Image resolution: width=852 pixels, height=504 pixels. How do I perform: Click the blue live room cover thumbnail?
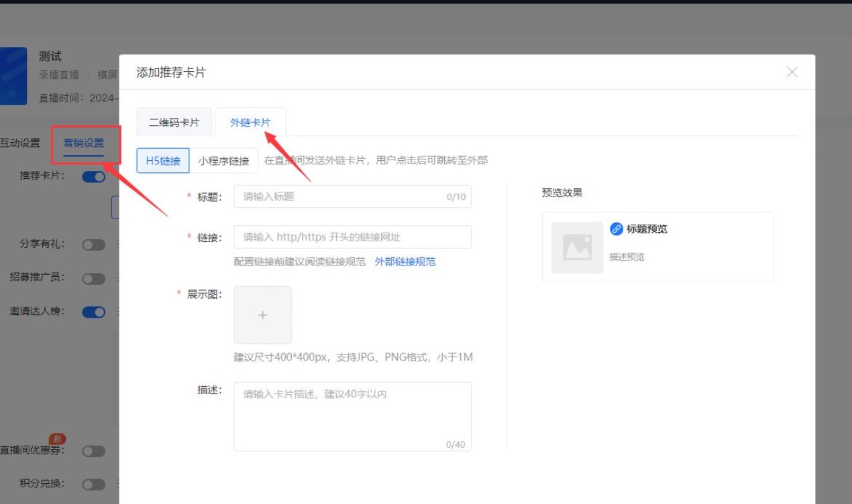[x=13, y=76]
